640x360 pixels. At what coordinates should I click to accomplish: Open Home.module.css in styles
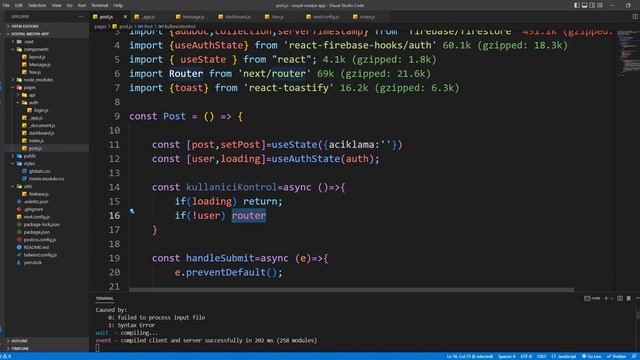(46, 179)
